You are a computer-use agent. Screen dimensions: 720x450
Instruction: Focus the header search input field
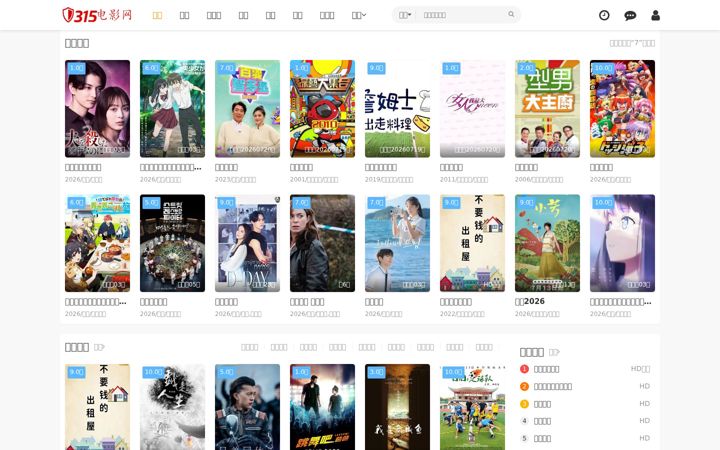[461, 15]
